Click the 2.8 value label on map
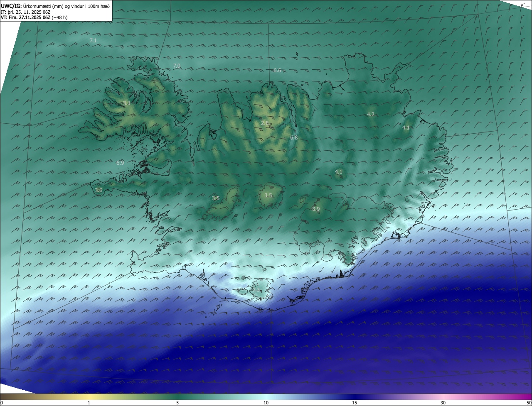This screenshot has width=532, height=406. click(265, 123)
